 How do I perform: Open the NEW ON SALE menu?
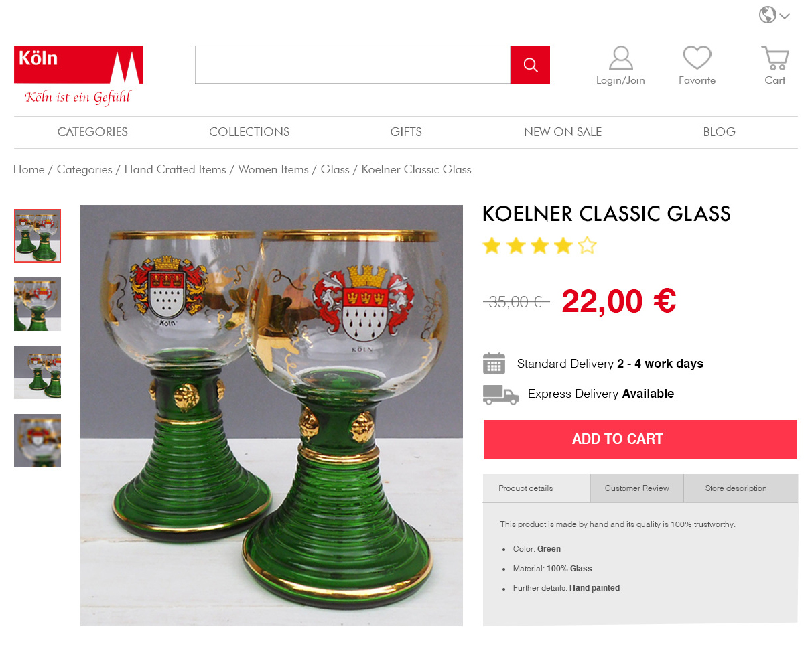(563, 132)
